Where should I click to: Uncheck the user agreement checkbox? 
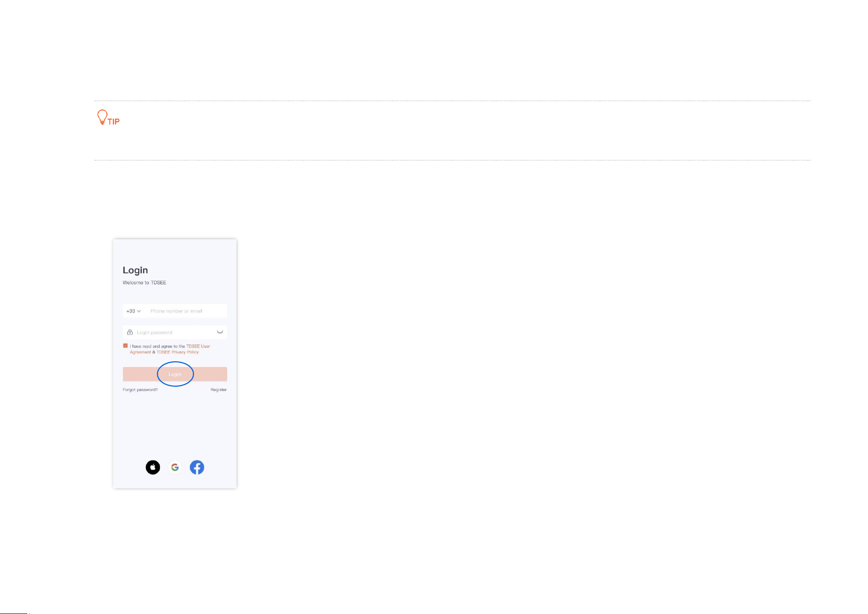pyautogui.click(x=125, y=345)
